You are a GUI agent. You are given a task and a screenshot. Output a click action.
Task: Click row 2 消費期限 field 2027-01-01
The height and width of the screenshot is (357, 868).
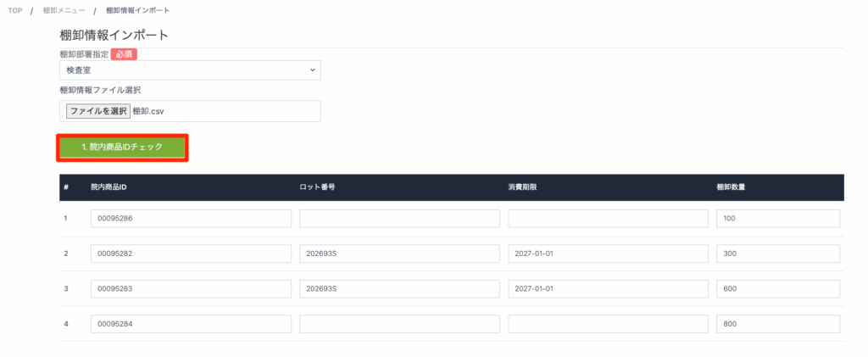(x=608, y=254)
